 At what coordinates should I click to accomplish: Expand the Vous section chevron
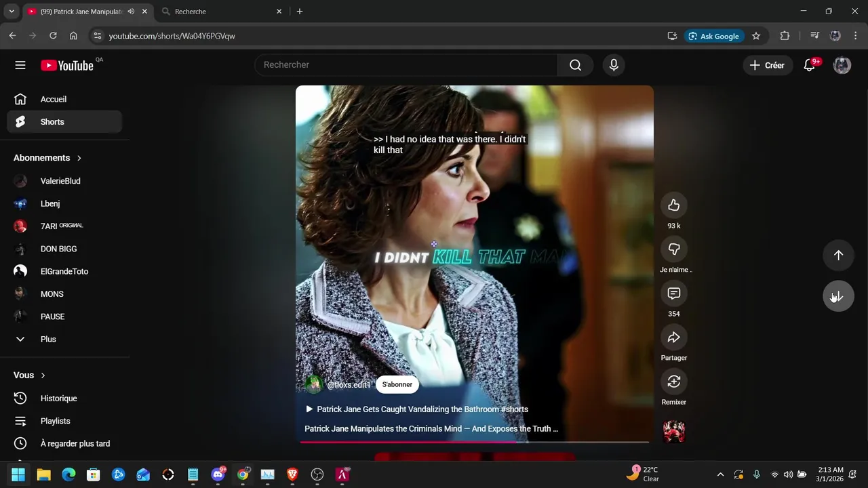(x=43, y=375)
